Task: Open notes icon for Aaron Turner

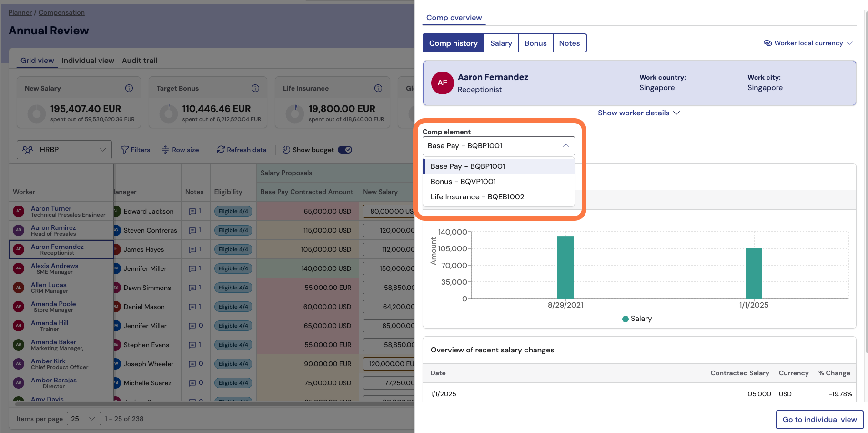Action: point(192,211)
